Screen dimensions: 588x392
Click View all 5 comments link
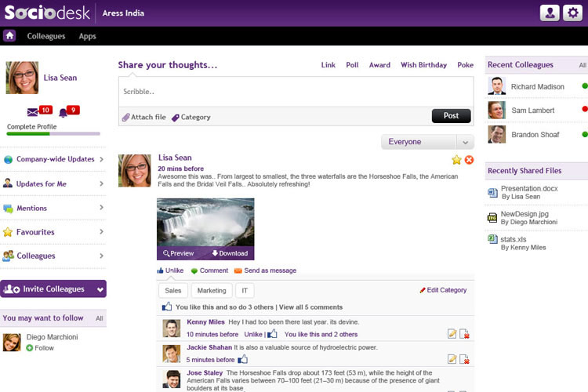311,307
